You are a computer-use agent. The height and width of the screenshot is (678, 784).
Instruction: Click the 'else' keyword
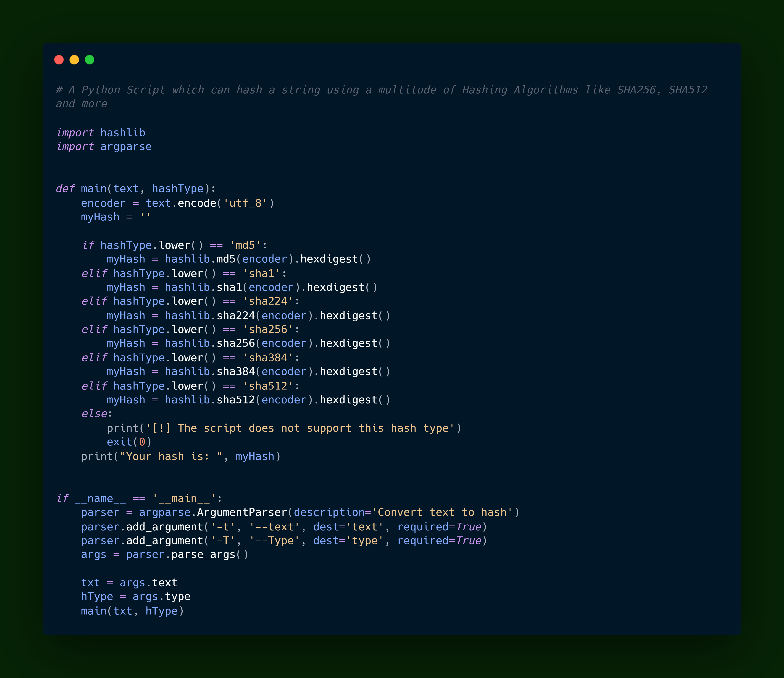click(x=94, y=414)
